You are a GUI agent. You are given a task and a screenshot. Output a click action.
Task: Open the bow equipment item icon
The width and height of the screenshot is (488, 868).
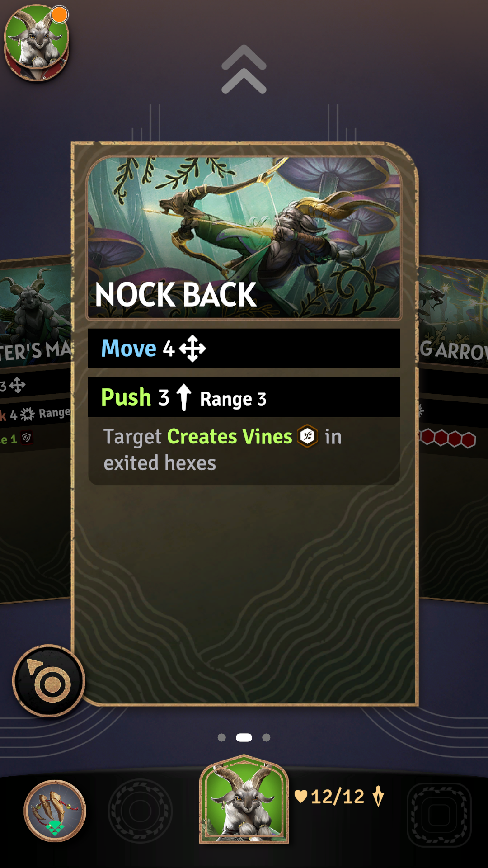(55, 811)
